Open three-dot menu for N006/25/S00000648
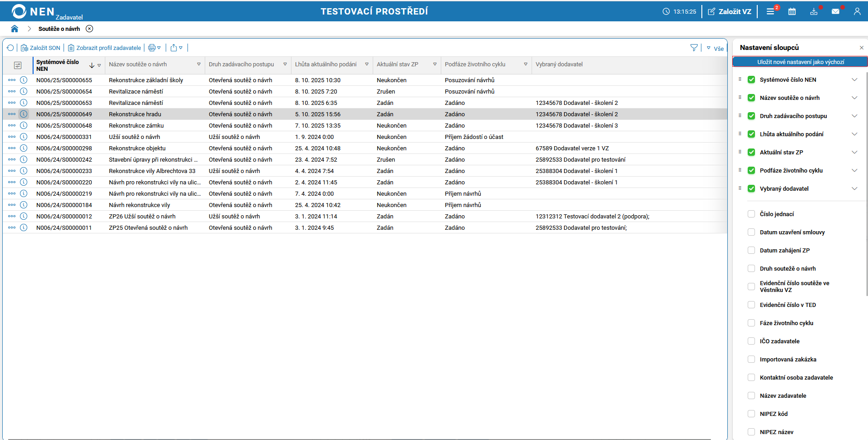The width and height of the screenshot is (868, 440). pos(12,125)
